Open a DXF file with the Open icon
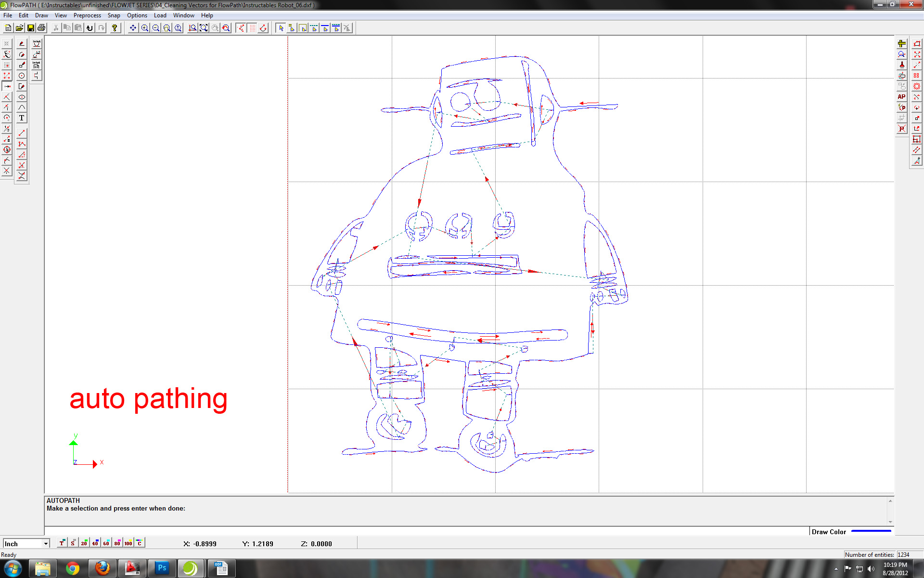The image size is (924, 578). [x=19, y=27]
